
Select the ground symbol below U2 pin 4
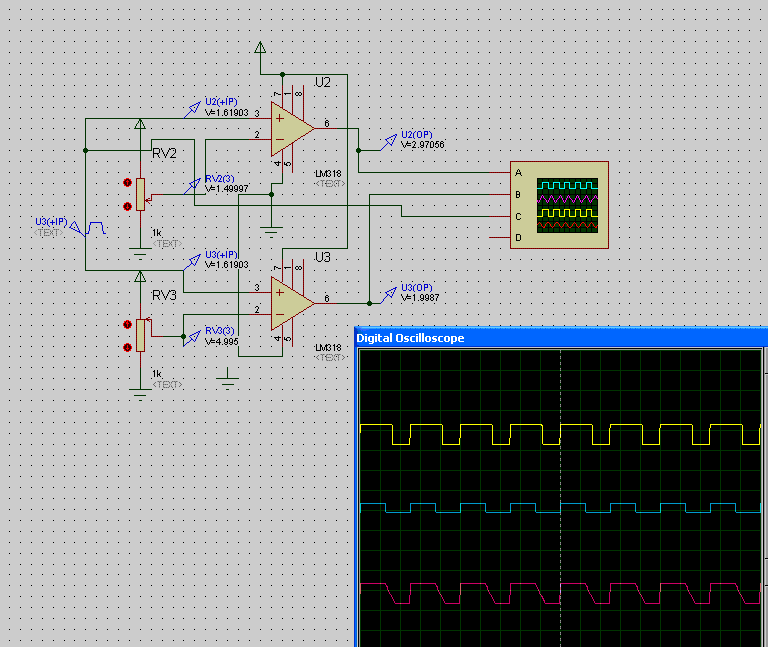(271, 232)
